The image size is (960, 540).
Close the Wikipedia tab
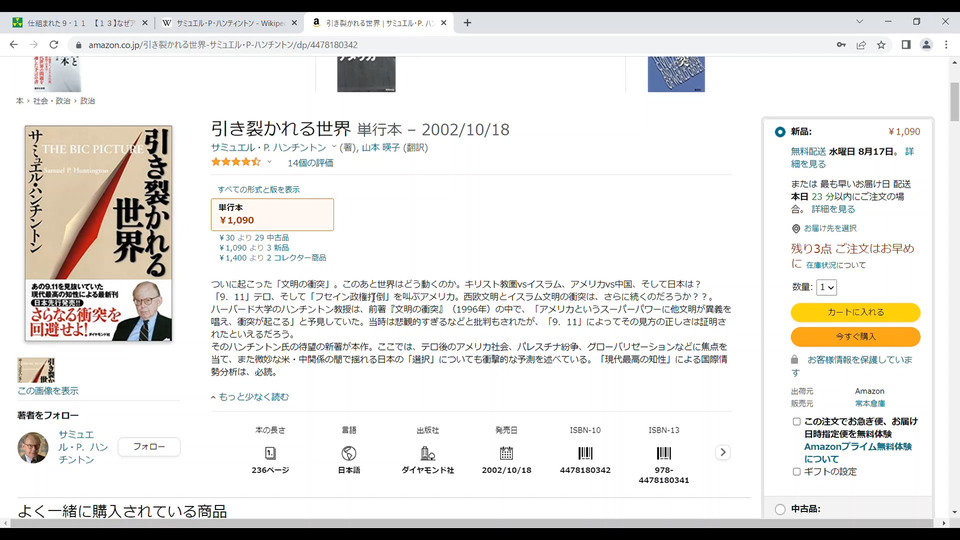coord(294,23)
